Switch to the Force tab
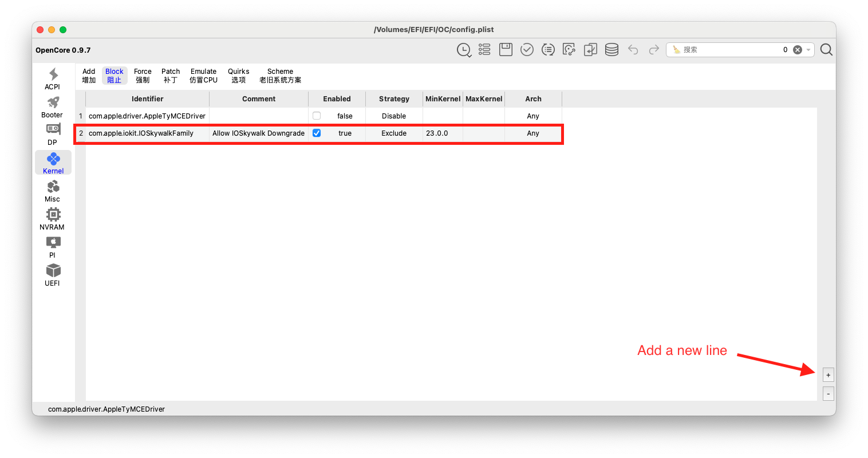The width and height of the screenshot is (868, 458). point(143,76)
